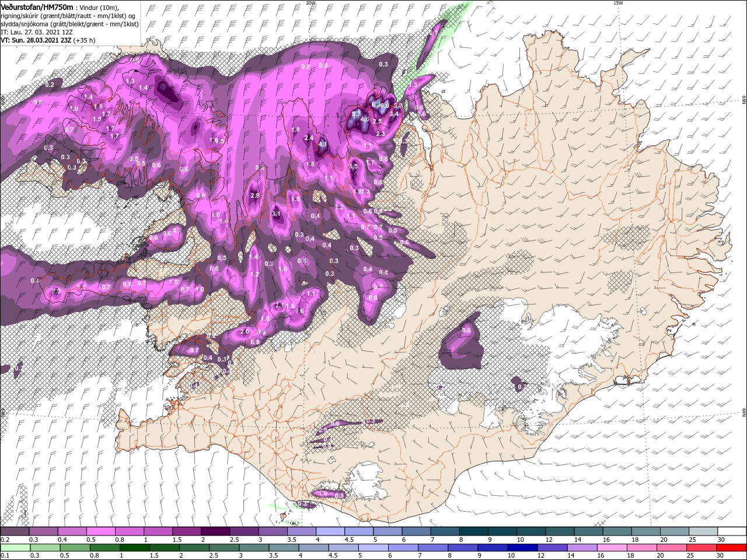
Task: Click the 'rigning/skúrir' legend description line
Action: click(x=68, y=16)
